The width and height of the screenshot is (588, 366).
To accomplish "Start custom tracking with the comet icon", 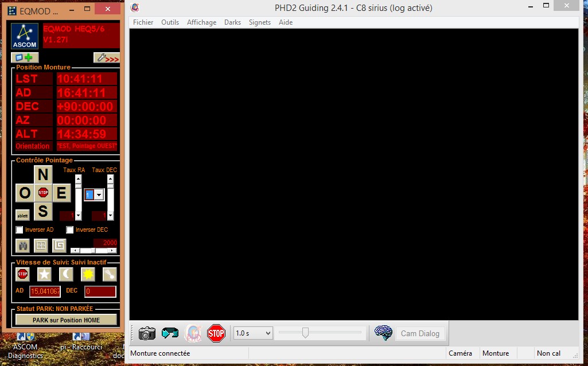I will 110,274.
